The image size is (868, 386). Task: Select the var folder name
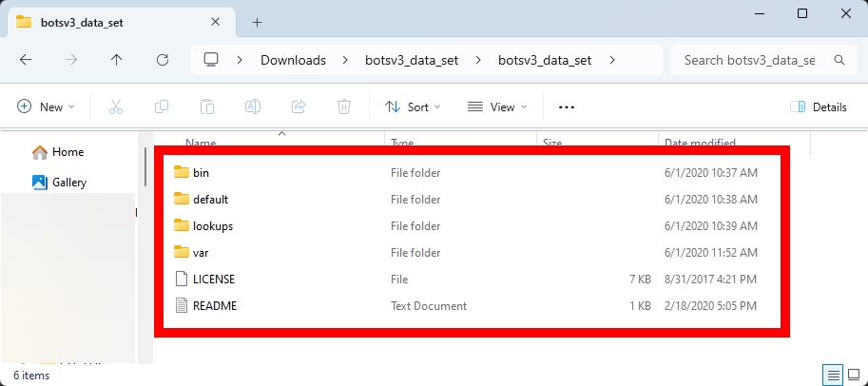(x=201, y=253)
